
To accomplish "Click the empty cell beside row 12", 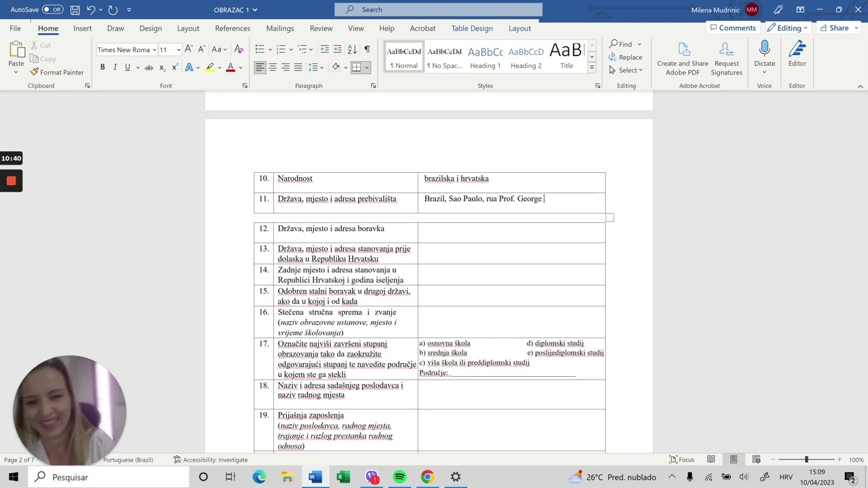I will pyautogui.click(x=511, y=232).
